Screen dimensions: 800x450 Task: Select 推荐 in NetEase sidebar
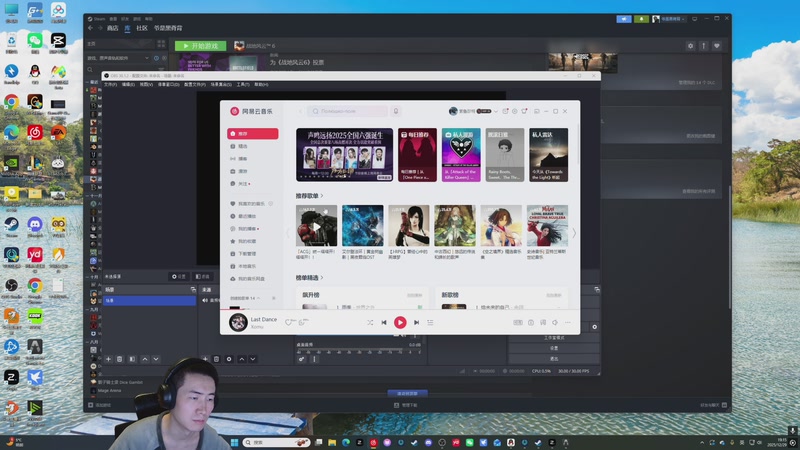point(253,134)
